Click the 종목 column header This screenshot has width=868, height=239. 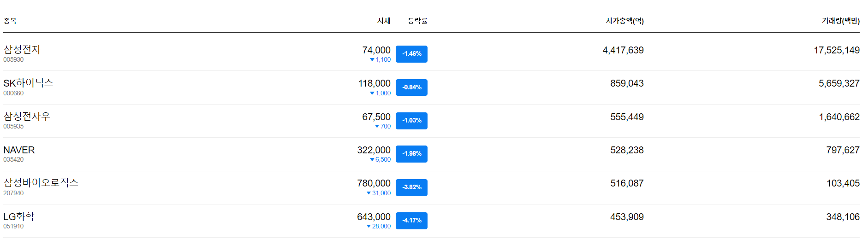click(x=10, y=21)
